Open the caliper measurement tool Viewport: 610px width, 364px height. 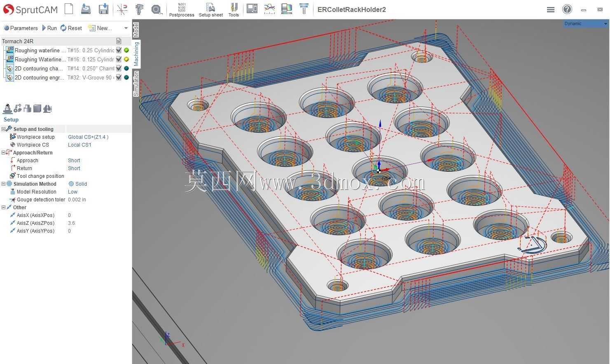[x=139, y=9]
